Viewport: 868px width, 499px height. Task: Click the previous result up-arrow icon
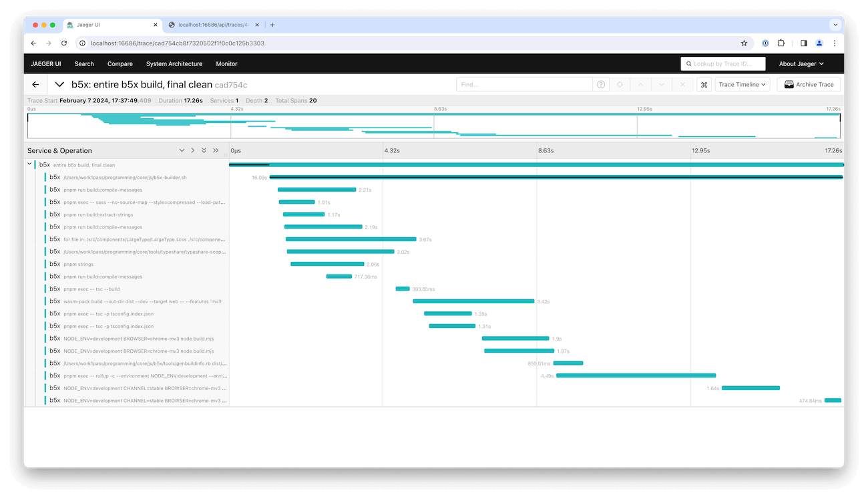coord(640,84)
